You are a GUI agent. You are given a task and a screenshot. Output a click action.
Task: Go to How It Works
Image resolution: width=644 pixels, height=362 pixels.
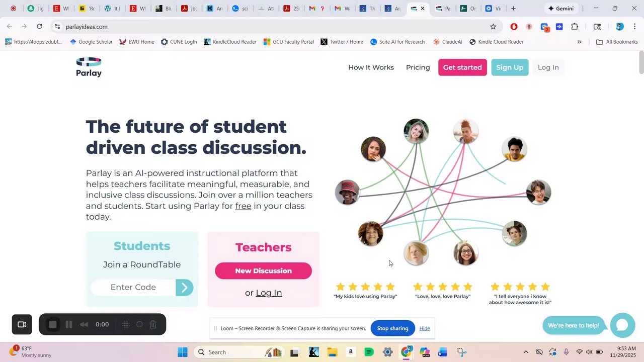[371, 67]
